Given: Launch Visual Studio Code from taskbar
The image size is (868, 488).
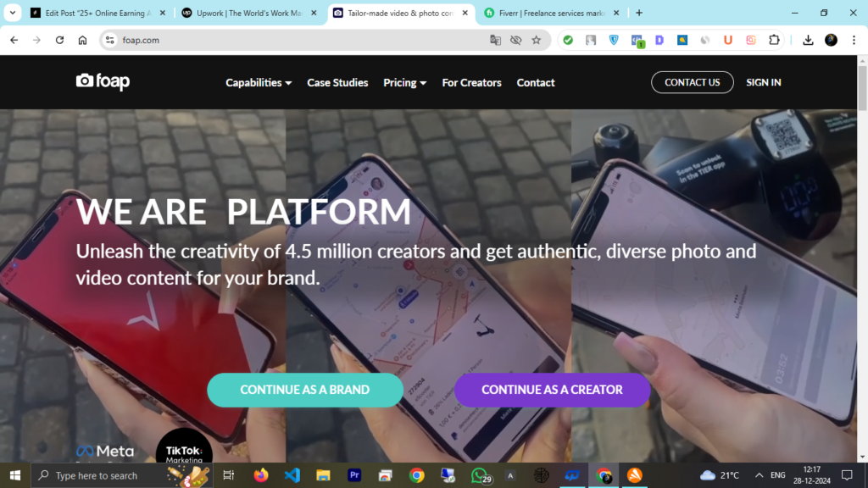Looking at the screenshot, I should 292,475.
